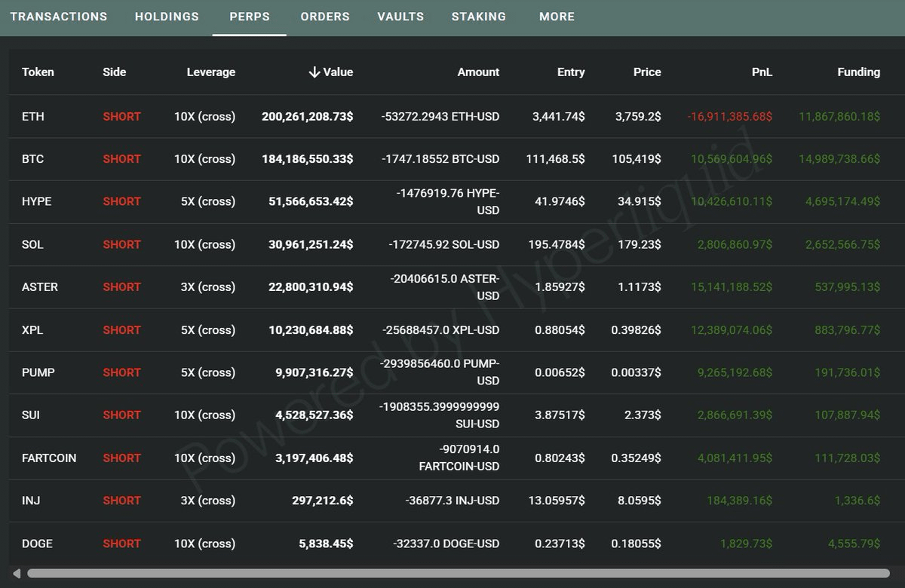Click the ETH current price 3,759.2$

click(638, 117)
